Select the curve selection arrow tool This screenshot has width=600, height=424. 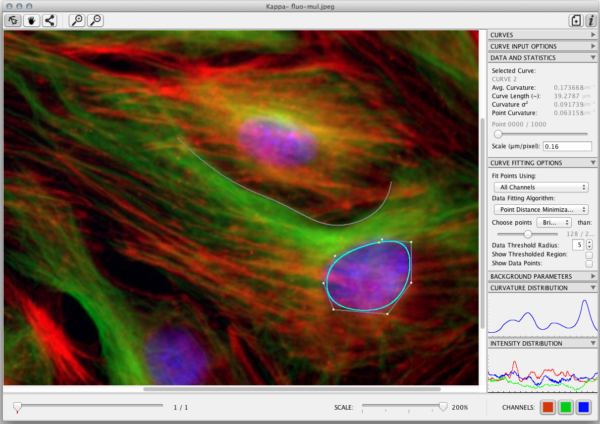click(13, 20)
